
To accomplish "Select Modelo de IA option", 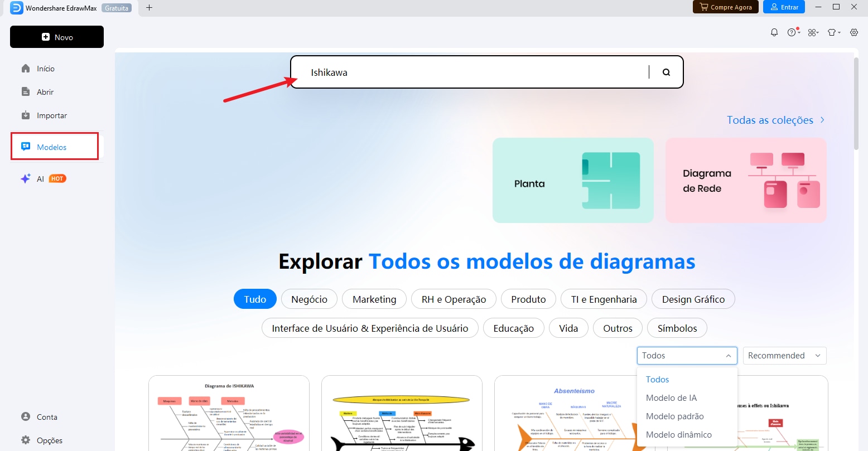I will point(671,397).
